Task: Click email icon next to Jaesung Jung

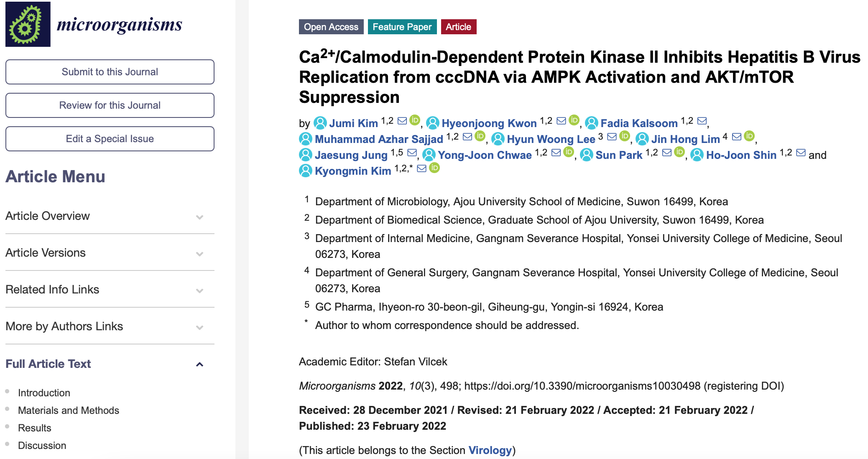Action: (x=412, y=153)
